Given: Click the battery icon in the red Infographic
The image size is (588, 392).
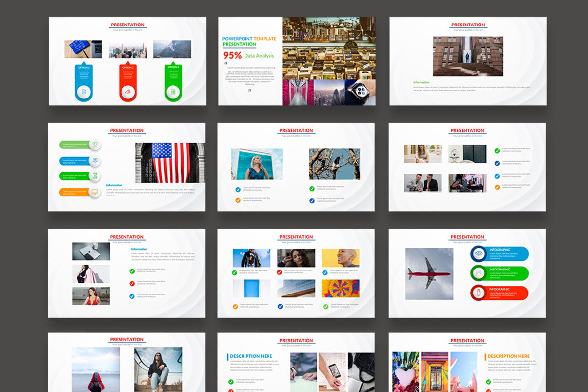Looking at the screenshot, I should (x=479, y=293).
